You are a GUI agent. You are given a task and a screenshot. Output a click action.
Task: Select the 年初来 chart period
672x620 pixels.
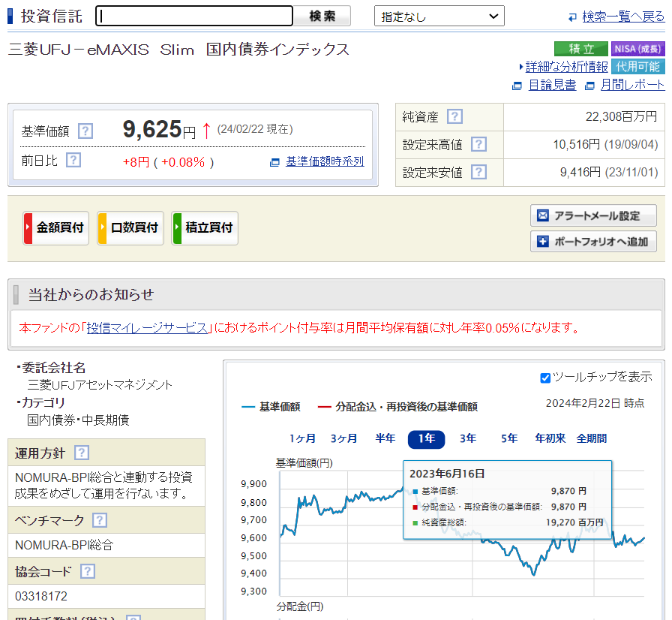coord(550,438)
